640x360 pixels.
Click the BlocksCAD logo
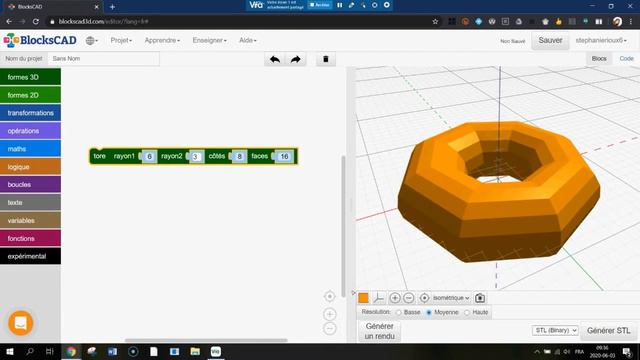[x=40, y=40]
